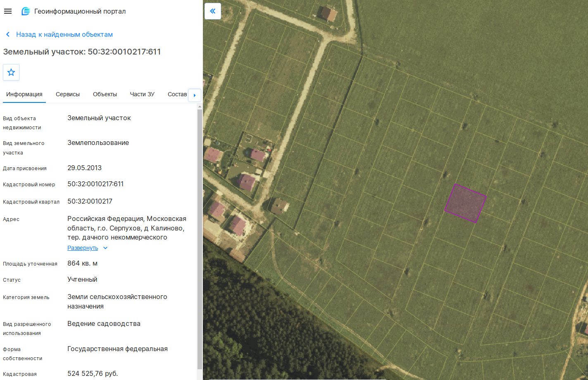
Task: Click the value Землепользование
Action: point(98,143)
